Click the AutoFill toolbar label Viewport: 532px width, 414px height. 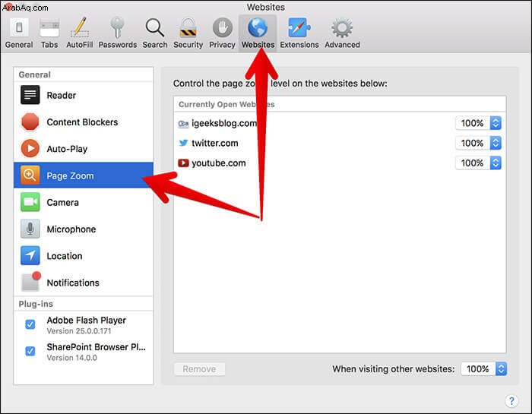(x=80, y=45)
